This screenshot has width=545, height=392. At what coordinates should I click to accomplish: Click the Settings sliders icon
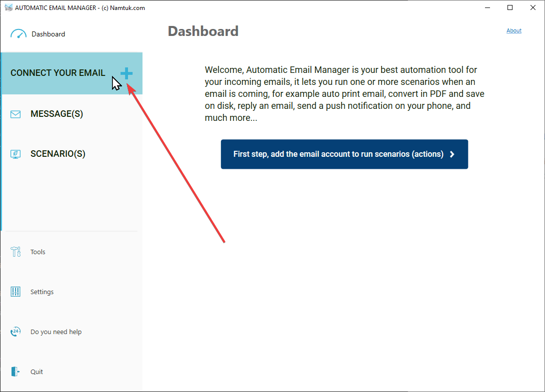(15, 292)
